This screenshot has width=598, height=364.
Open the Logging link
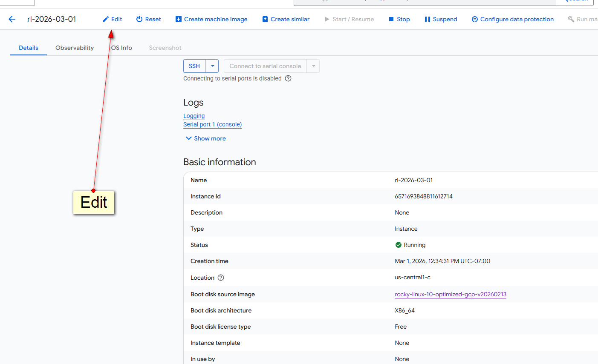[x=194, y=116]
